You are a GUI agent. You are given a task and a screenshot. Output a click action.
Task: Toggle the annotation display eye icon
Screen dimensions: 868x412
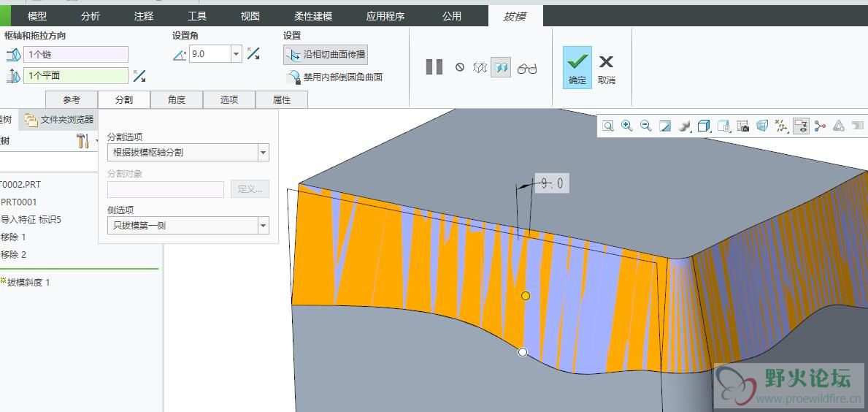(x=800, y=126)
